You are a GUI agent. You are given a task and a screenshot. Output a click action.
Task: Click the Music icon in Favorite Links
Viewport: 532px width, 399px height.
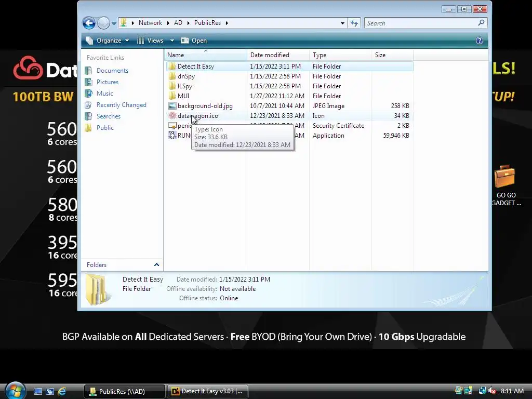(x=88, y=94)
